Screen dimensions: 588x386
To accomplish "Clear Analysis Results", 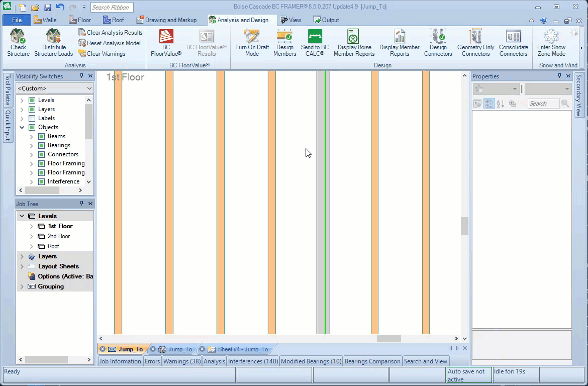I will (110, 33).
